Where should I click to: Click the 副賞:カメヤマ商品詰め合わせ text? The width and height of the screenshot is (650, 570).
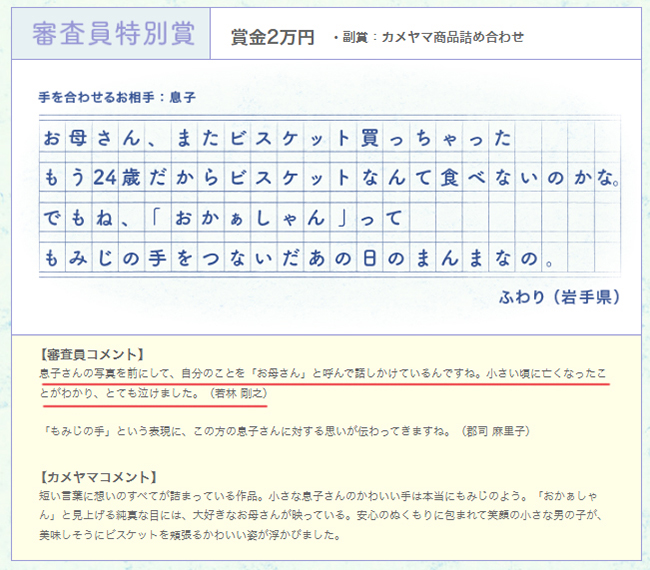pos(429,37)
